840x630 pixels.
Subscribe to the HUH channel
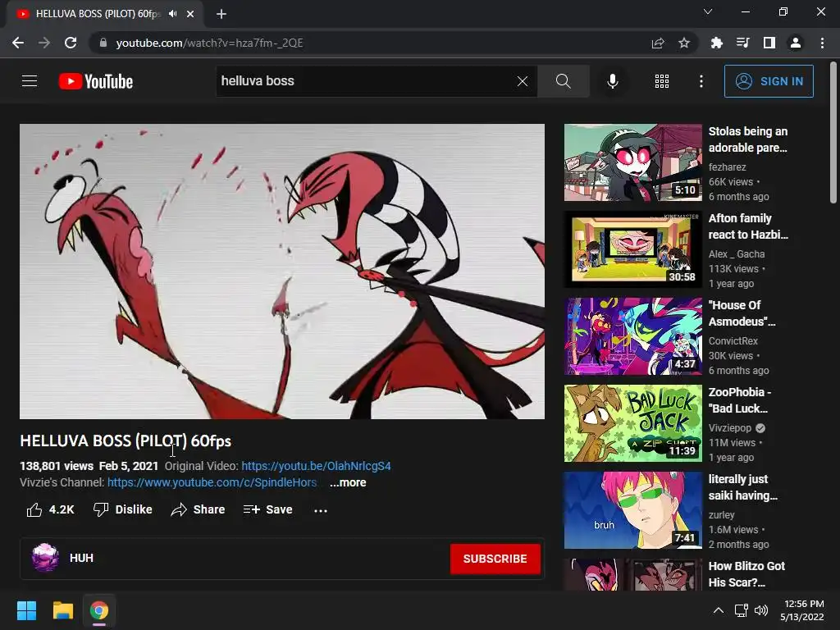tap(495, 559)
